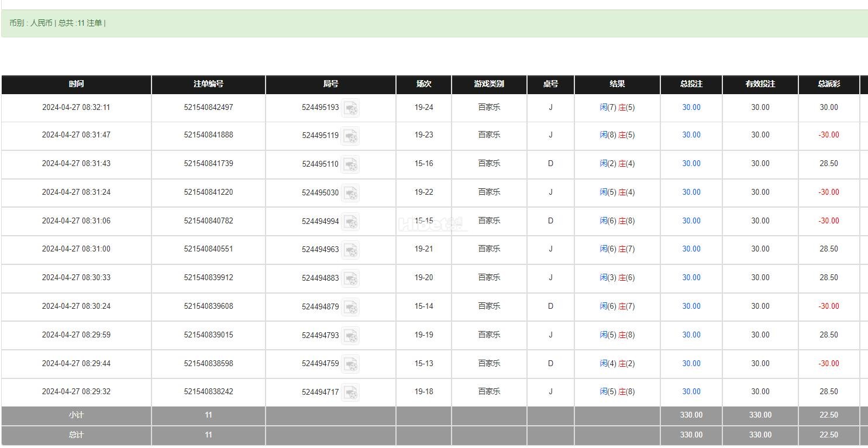
Task: Open the 30.00 total bet link for order 521540839912
Action: (691, 277)
